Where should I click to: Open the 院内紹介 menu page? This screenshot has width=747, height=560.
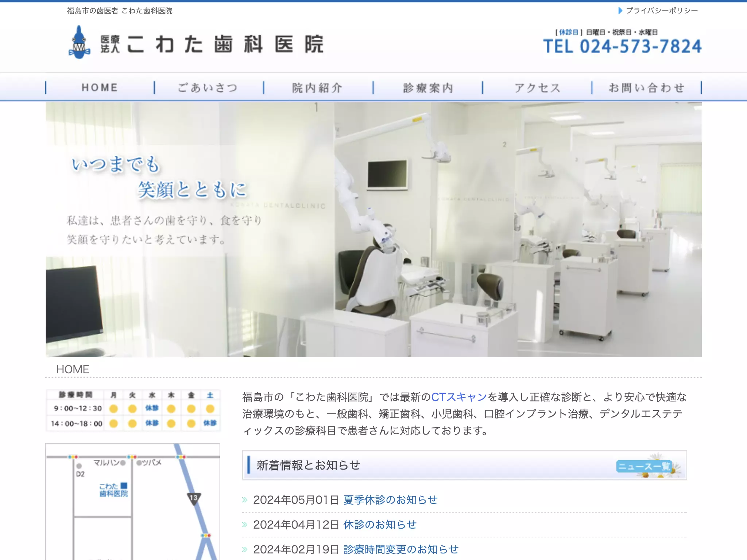click(318, 87)
